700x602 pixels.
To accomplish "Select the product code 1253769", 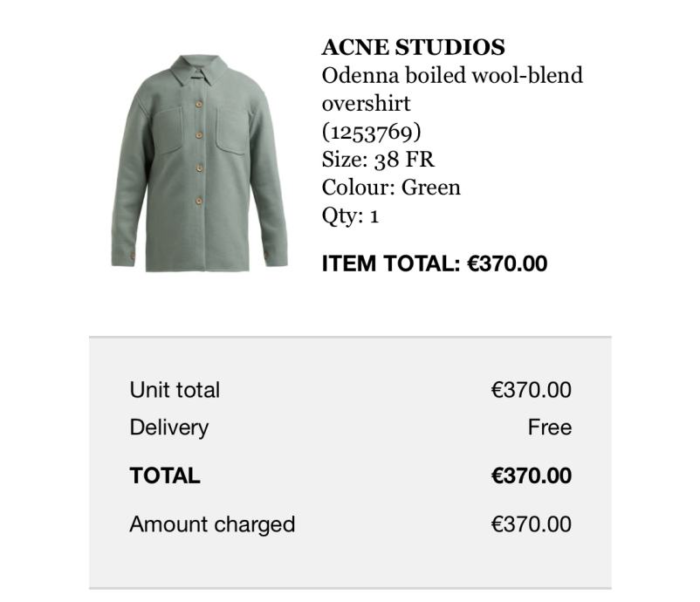I will coord(371,132).
